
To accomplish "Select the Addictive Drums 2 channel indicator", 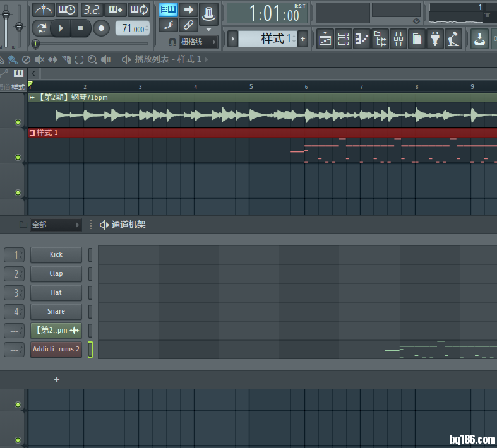I will tap(90, 350).
